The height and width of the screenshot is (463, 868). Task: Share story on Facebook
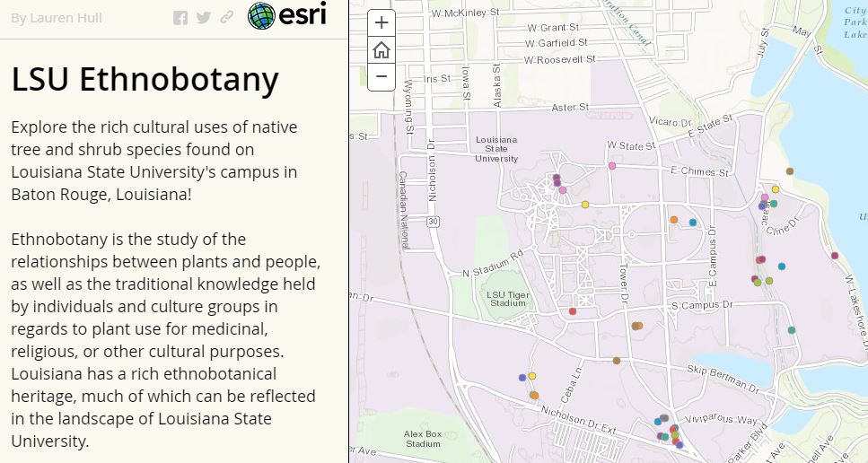[x=181, y=18]
